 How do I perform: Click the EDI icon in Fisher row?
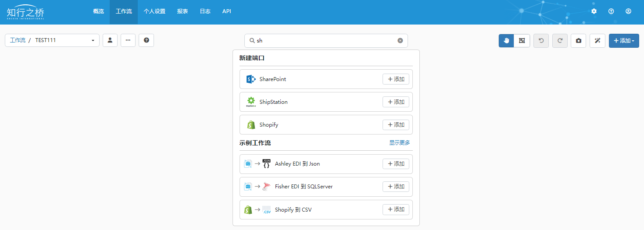[248, 187]
